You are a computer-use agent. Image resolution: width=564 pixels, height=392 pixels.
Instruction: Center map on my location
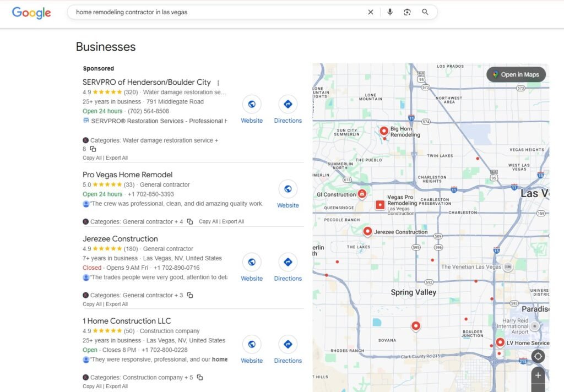[x=538, y=356]
